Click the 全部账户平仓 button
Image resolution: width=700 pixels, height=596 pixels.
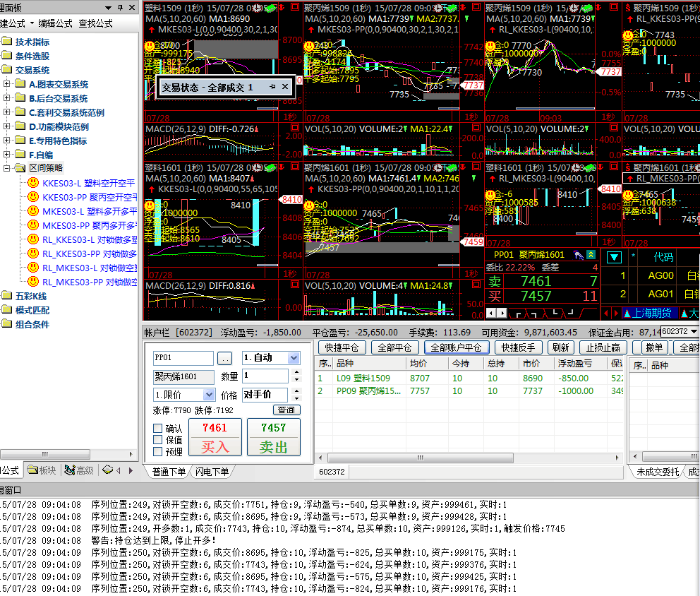[x=455, y=347]
